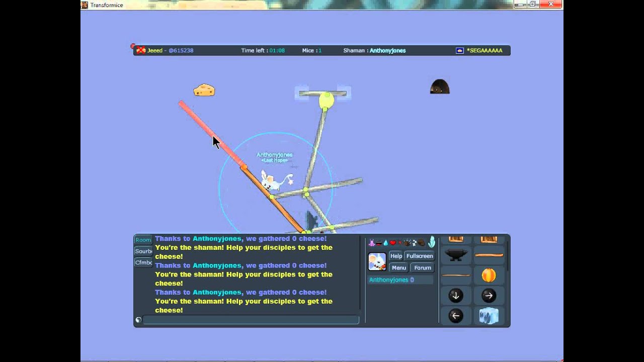Click Shaman : Anthonyjones in top bar

pyautogui.click(x=374, y=50)
